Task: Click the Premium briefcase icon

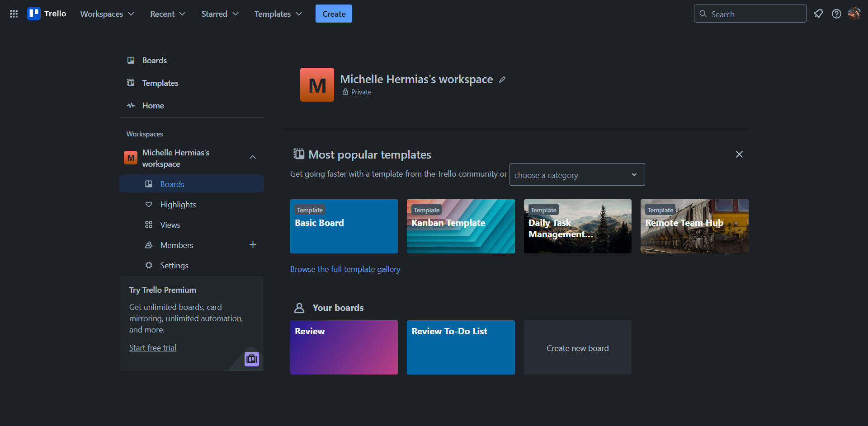Action: tap(252, 359)
